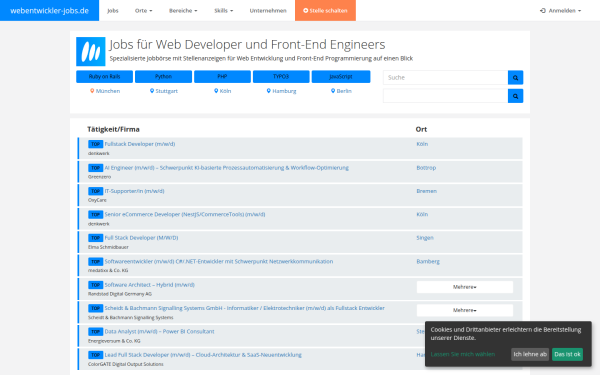Viewport: 600px width, 375px height.
Task: Click the 'ColorGATE Digital Output Solutions' text
Action: 126,364
